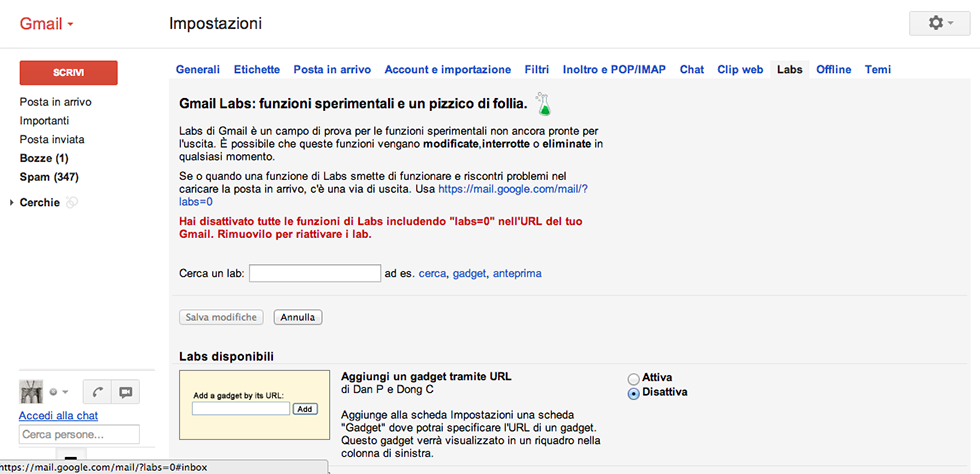Click the profile avatar picture

[31, 392]
